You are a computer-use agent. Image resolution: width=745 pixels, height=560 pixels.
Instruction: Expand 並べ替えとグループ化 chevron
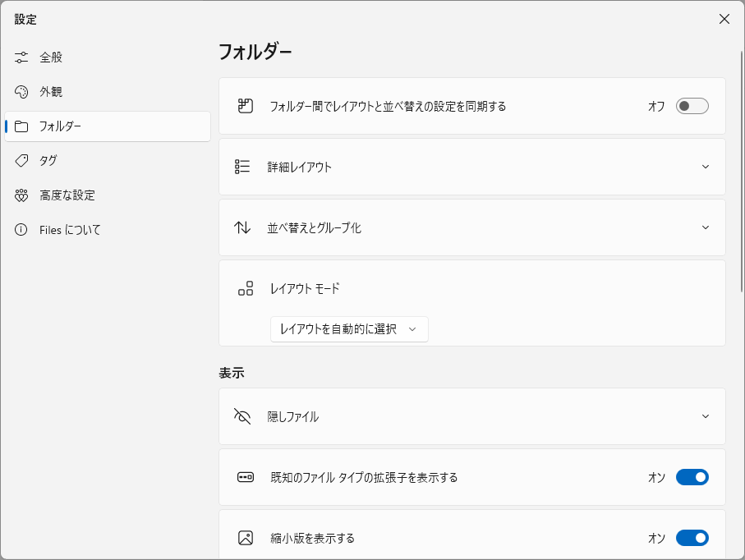click(706, 227)
